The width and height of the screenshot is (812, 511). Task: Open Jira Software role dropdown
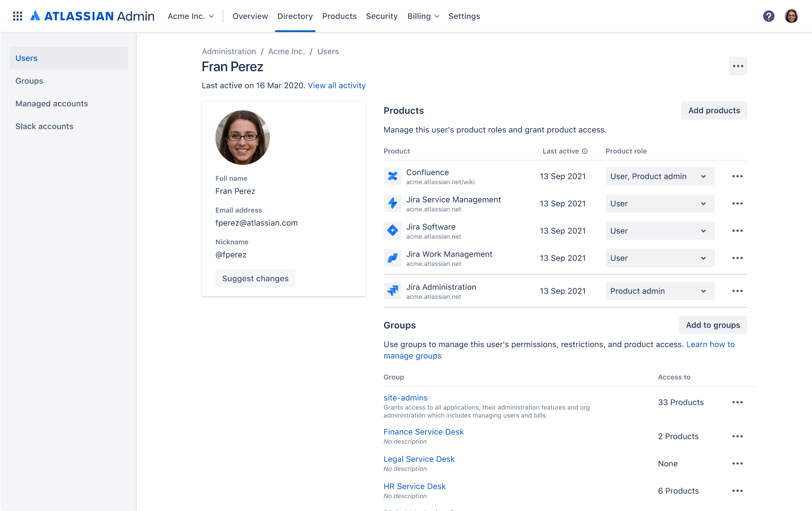point(660,231)
